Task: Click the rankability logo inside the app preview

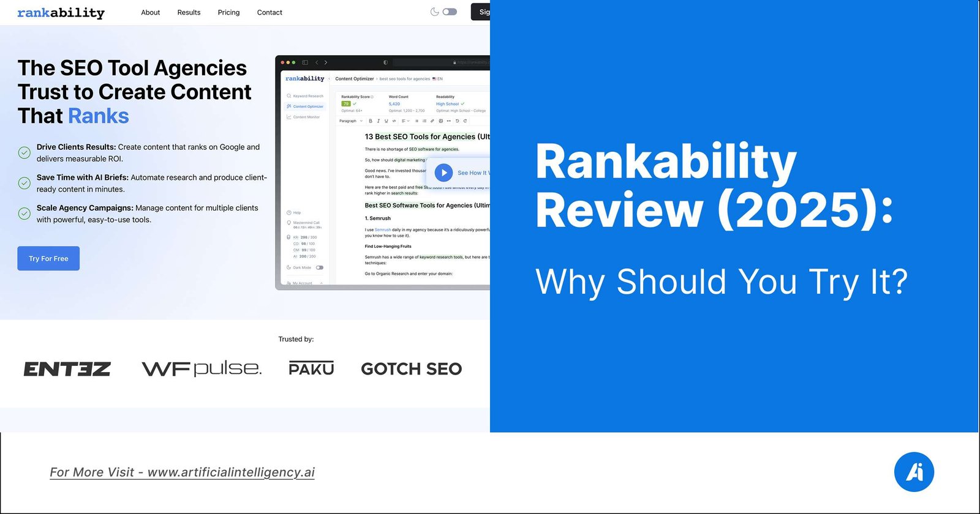Action: (x=304, y=78)
